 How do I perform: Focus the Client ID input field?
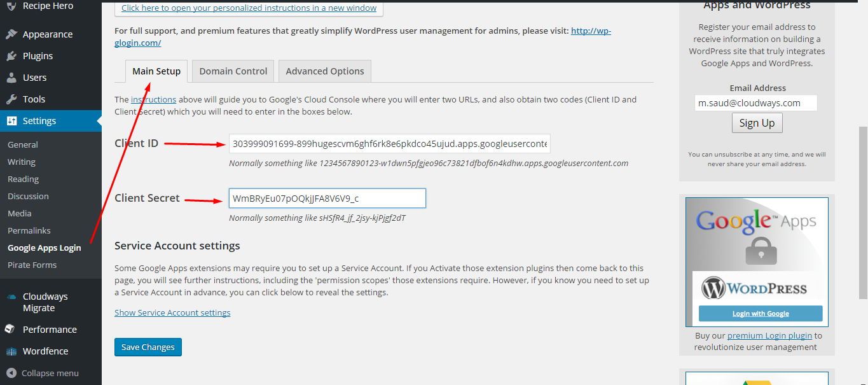[390, 144]
